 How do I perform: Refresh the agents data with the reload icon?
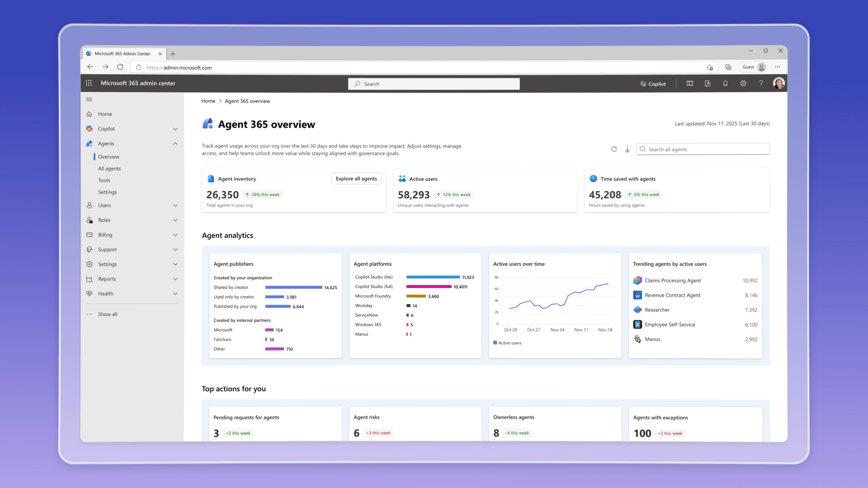pos(614,149)
